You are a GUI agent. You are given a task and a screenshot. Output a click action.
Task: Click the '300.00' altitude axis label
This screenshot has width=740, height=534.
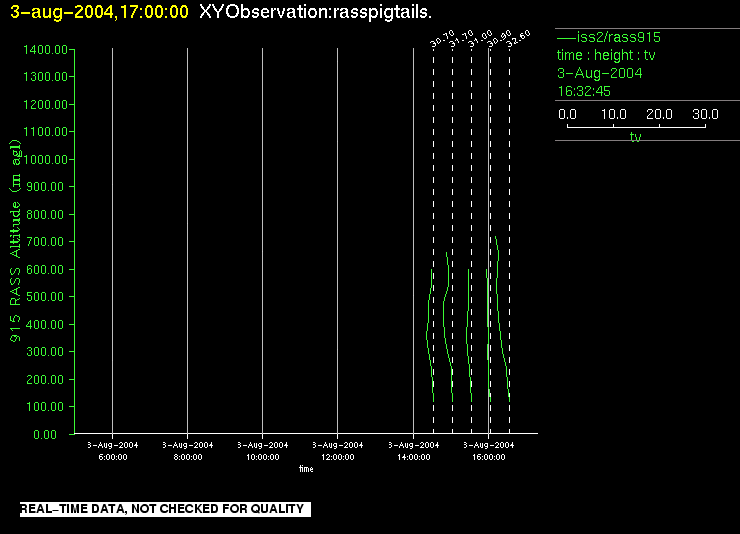point(45,351)
